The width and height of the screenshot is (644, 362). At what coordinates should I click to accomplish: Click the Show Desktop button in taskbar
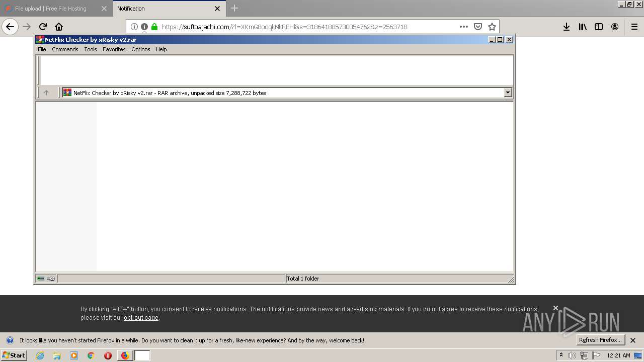click(638, 355)
